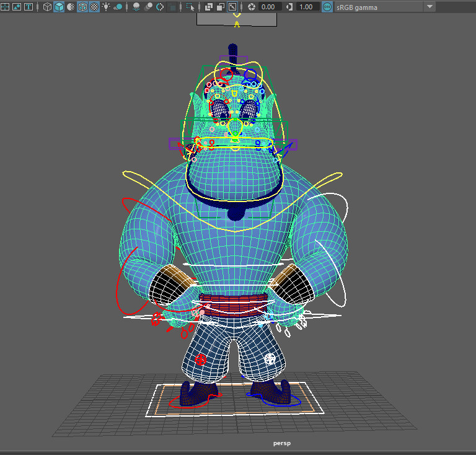Toggle smooth shade all display
Screen dimensions: 476x455
pyautogui.click(x=59, y=7)
